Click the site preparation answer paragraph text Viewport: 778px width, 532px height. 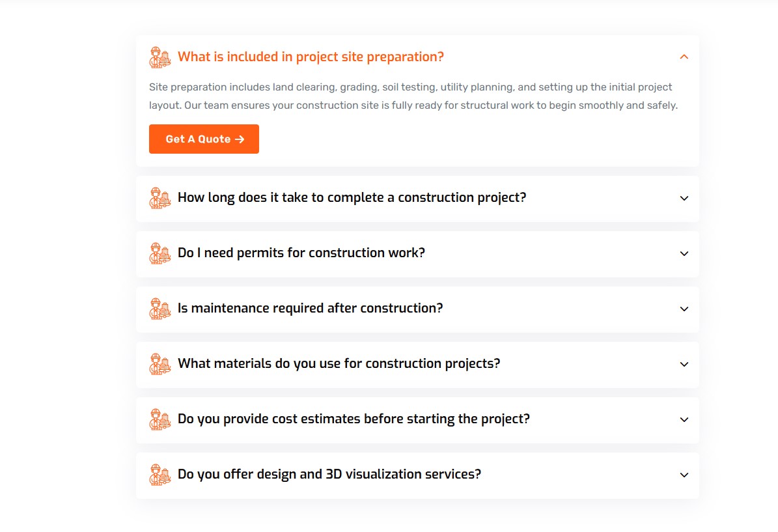[413, 96]
